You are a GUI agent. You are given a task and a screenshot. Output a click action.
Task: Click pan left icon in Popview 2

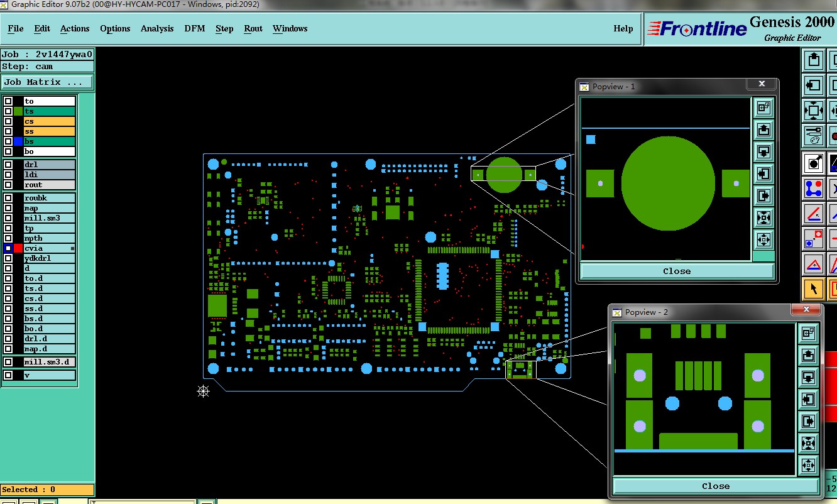pos(808,399)
